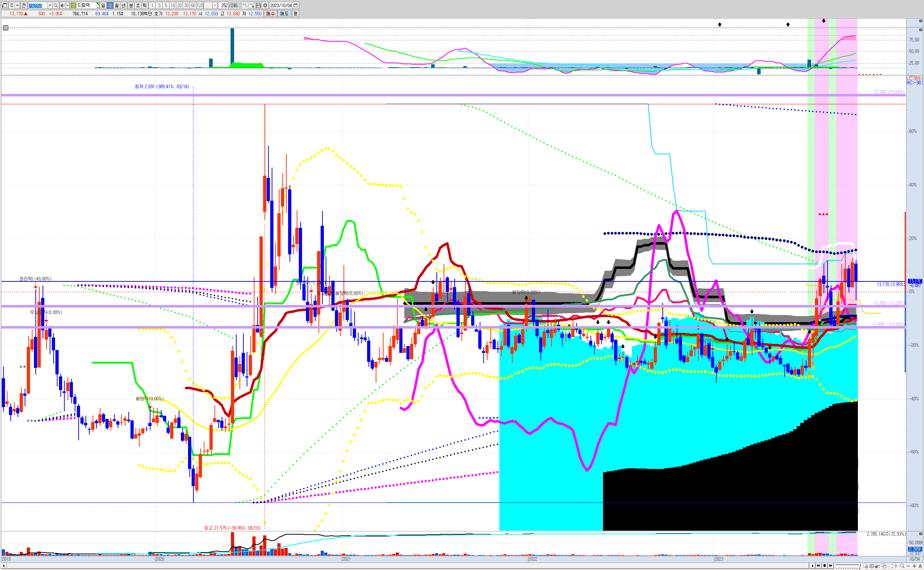Viewport: 924px width, 570px height.
Task: Switch to the 일 daily chart period
Action: (x=103, y=5)
